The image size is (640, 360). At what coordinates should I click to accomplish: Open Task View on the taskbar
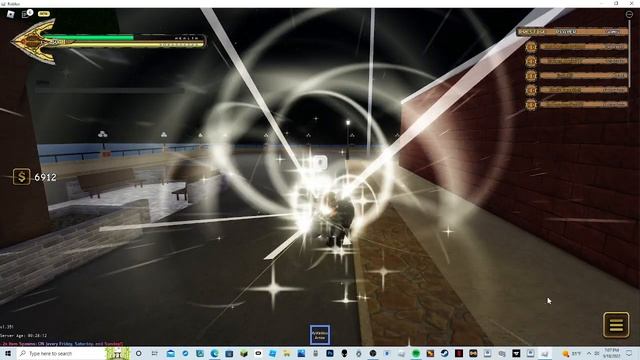point(155,353)
